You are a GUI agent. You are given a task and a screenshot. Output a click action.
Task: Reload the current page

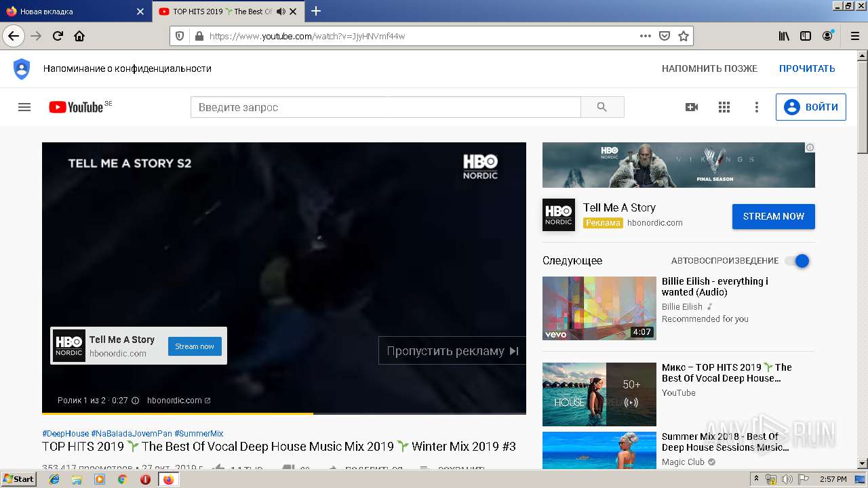point(58,36)
